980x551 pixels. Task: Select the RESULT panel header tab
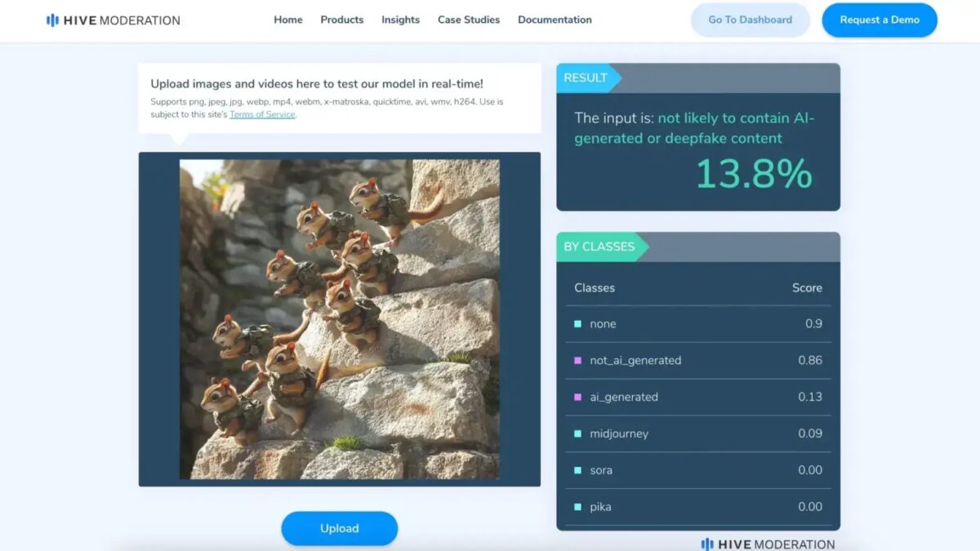tap(586, 78)
